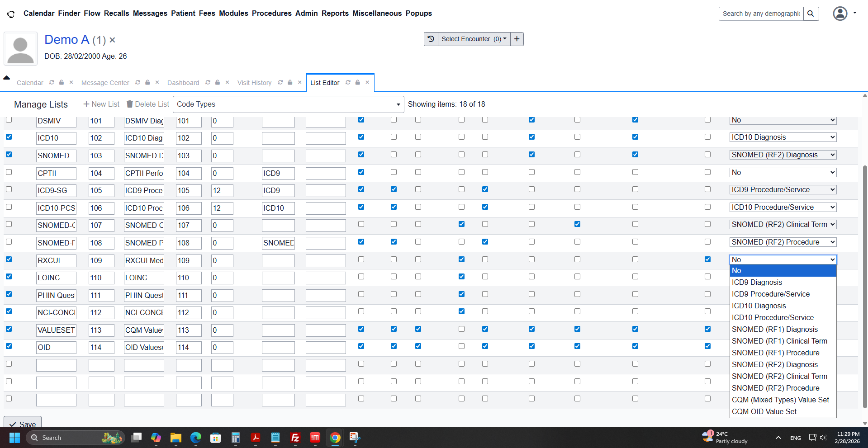
Task: Clear patient Demo A with X icon
Action: [x=112, y=40]
